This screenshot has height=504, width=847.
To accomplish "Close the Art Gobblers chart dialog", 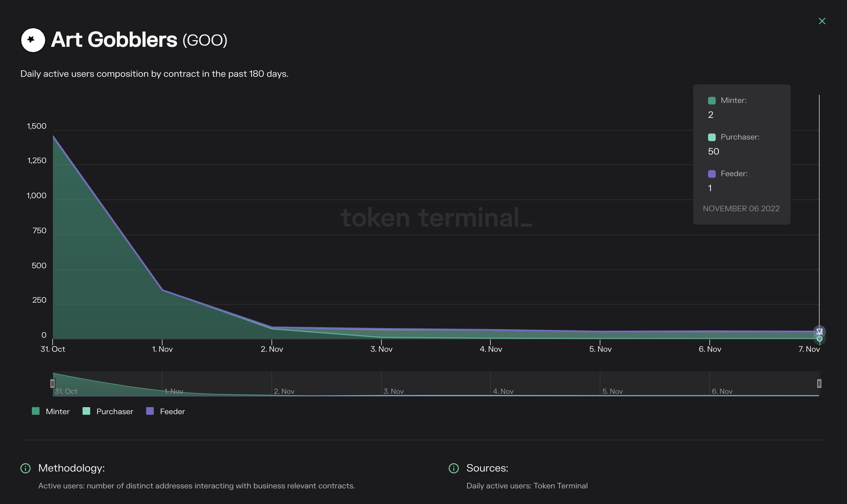I will pos(822,21).
